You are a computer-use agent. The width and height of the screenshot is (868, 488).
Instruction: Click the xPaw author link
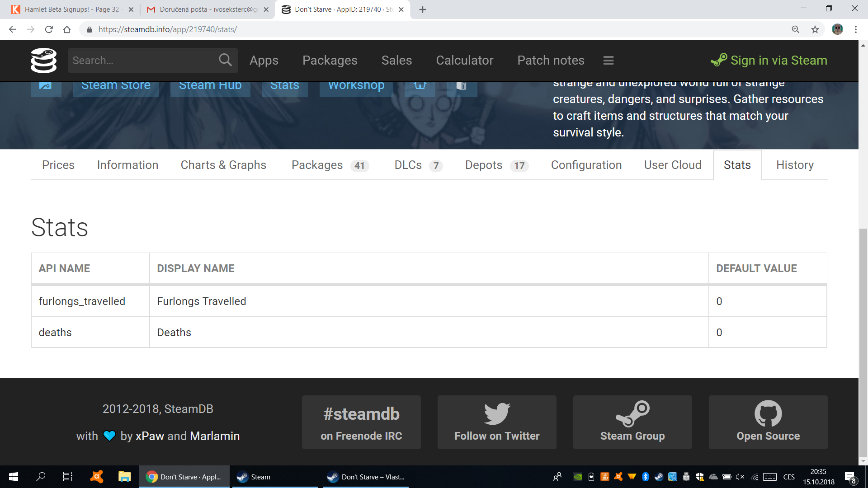click(x=150, y=436)
